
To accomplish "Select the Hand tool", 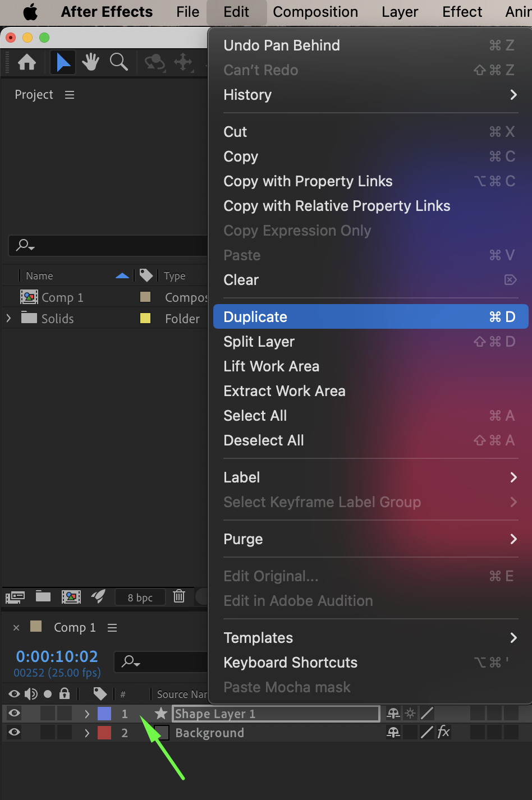I will pyautogui.click(x=90, y=62).
